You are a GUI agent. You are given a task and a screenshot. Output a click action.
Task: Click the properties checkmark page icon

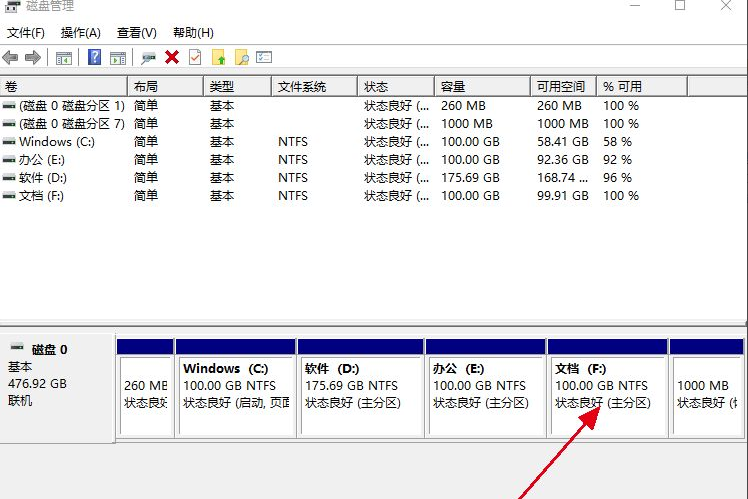[x=195, y=58]
